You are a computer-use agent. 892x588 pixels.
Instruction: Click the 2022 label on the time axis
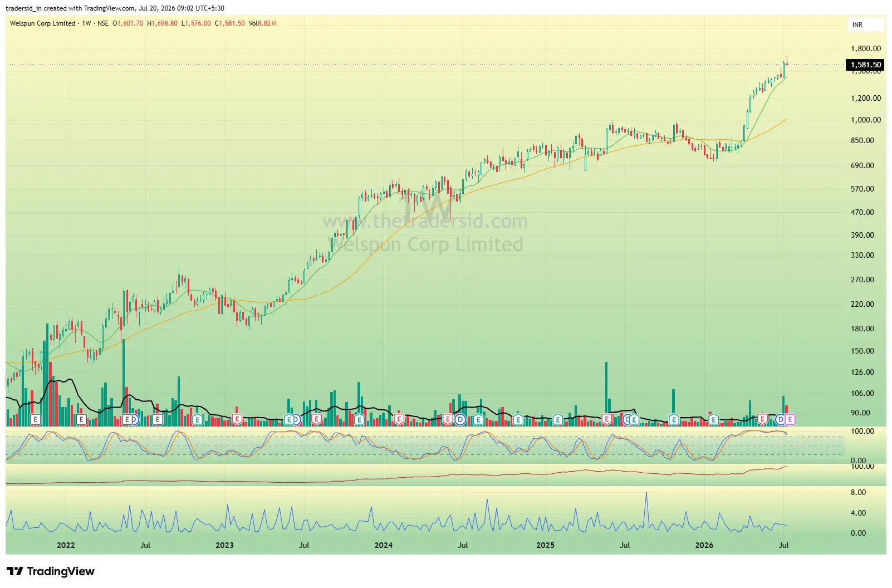pyautogui.click(x=66, y=545)
